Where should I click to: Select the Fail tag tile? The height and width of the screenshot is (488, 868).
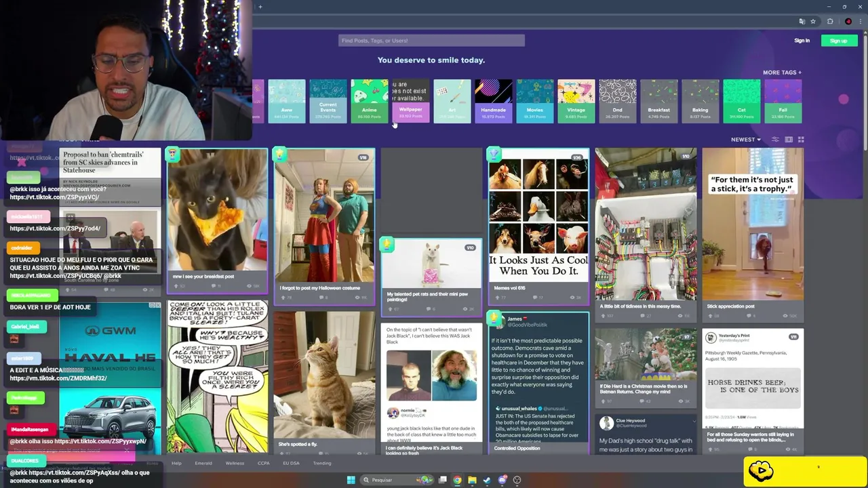coord(783,101)
